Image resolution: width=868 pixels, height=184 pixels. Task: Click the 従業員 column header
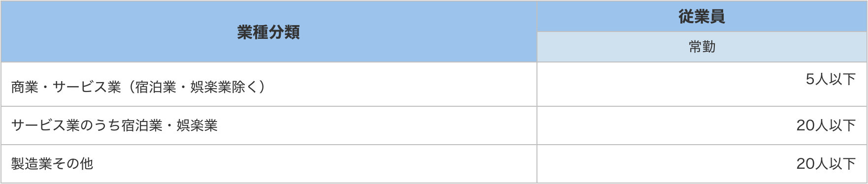pos(701,17)
